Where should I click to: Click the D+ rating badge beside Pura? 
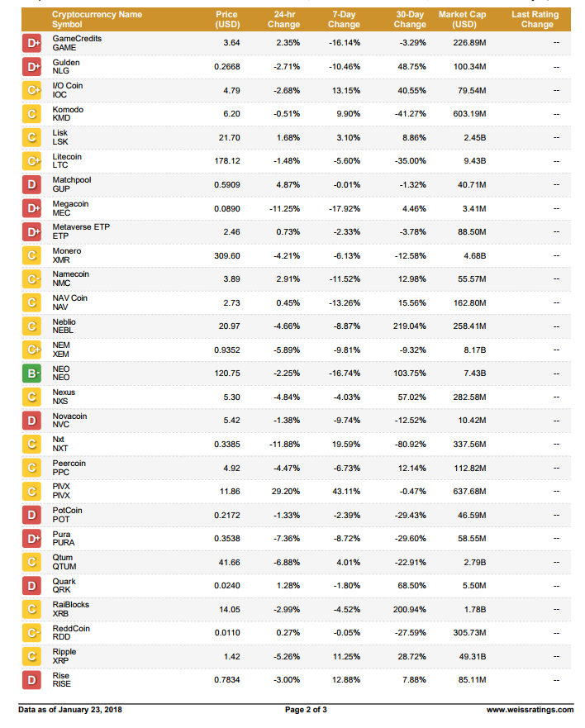point(31,539)
